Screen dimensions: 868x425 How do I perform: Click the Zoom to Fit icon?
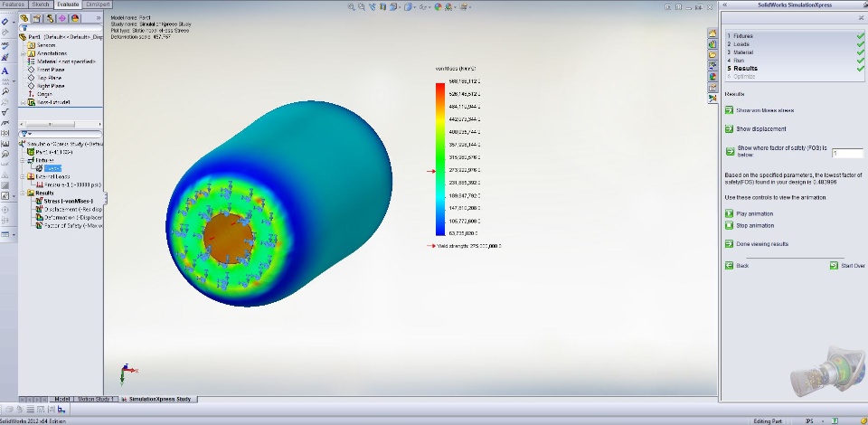coord(352,6)
